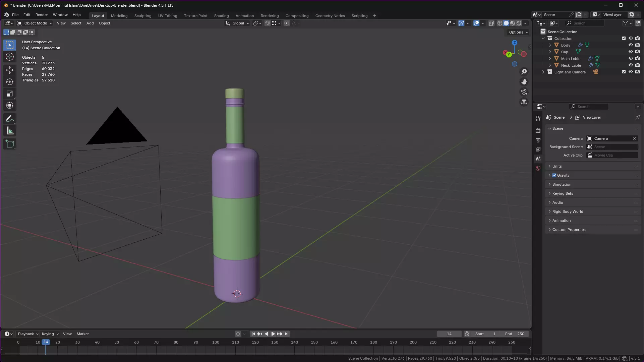The image size is (644, 362).
Task: Select the Rotate tool
Action: 10,82
